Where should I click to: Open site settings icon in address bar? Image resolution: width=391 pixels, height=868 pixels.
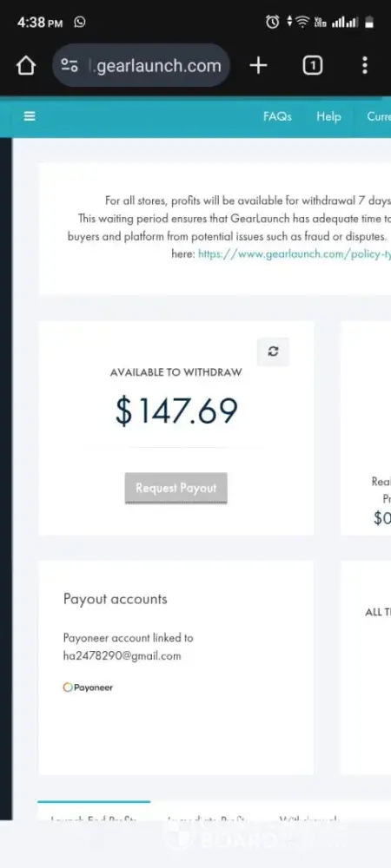[70, 66]
